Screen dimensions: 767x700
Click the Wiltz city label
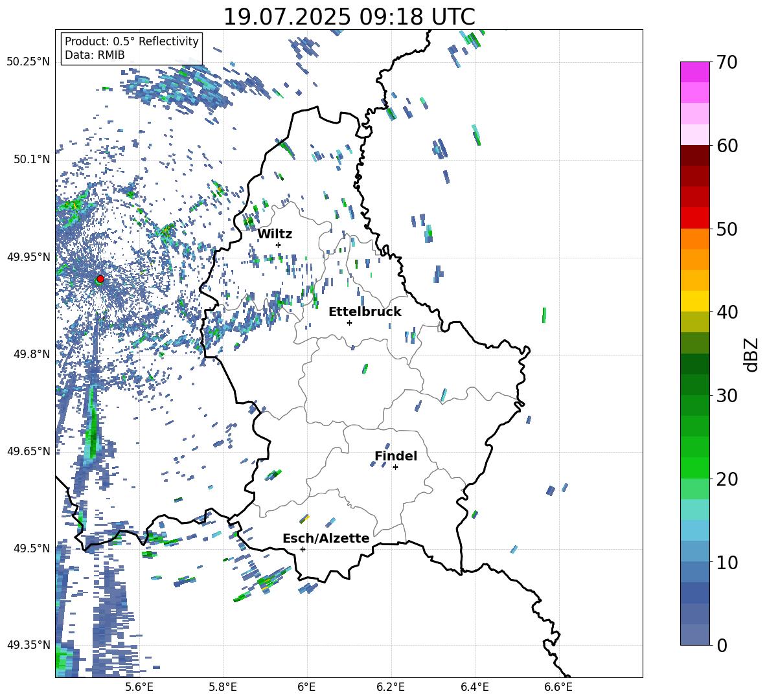[x=275, y=234]
